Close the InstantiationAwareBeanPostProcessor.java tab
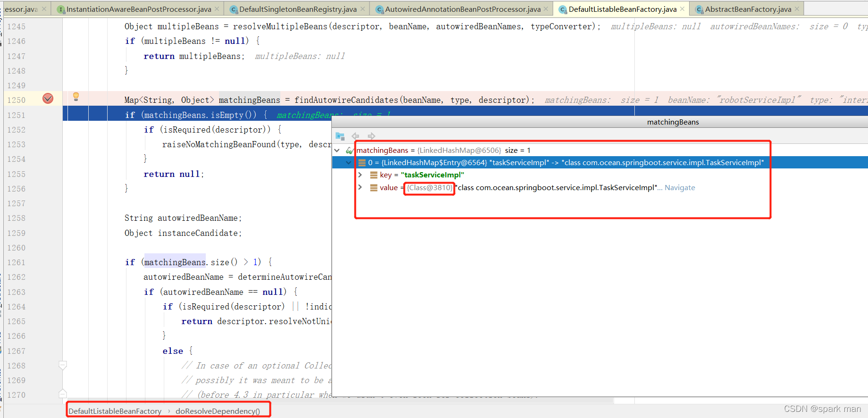The width and height of the screenshot is (868, 418). click(217, 9)
